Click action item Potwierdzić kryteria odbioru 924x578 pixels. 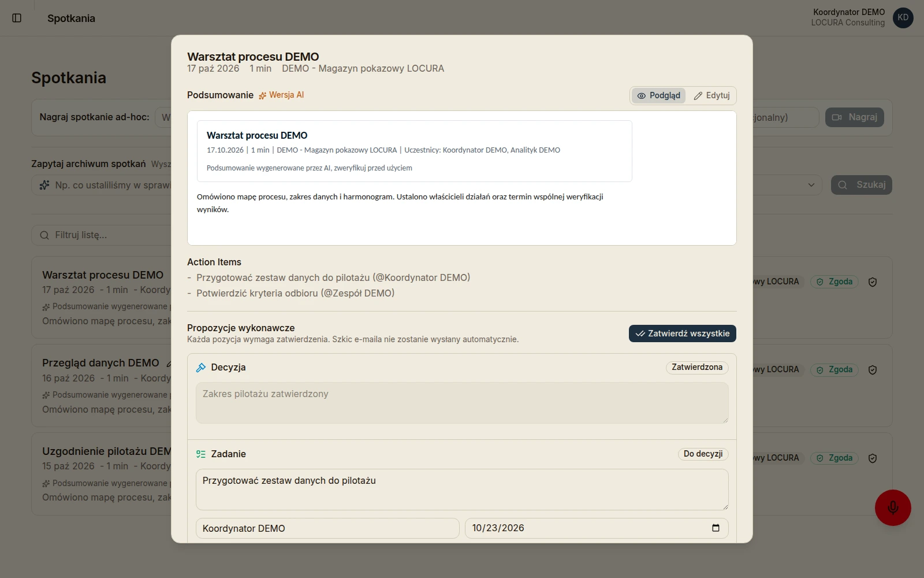[x=295, y=294]
